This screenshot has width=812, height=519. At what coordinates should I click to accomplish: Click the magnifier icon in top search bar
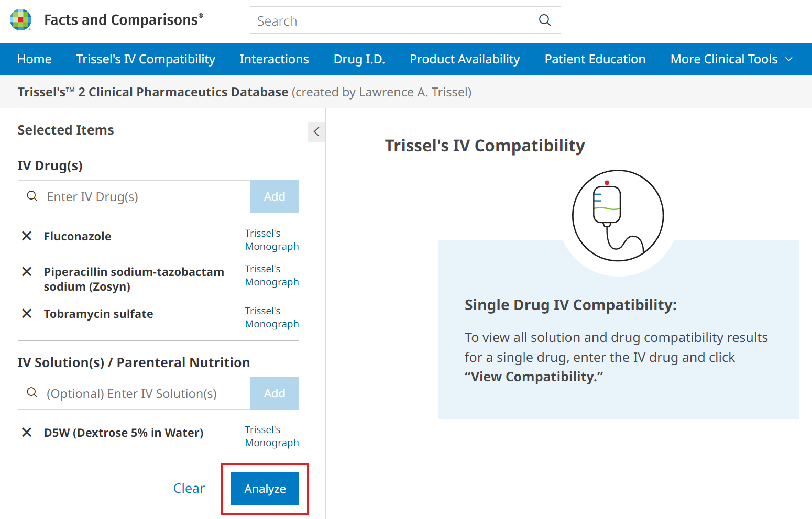[545, 20]
